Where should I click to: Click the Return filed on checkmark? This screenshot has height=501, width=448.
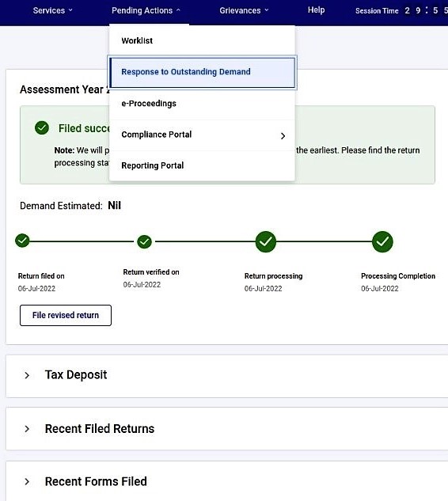point(22,241)
